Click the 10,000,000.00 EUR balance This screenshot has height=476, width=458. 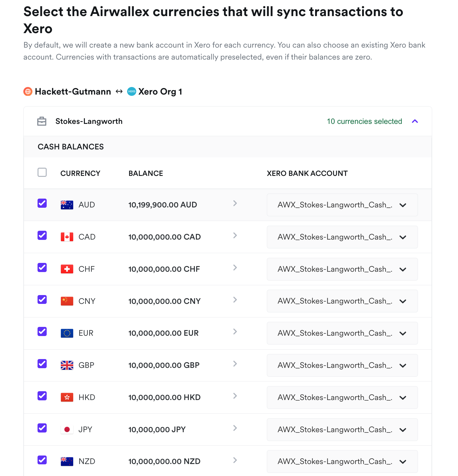pos(163,333)
